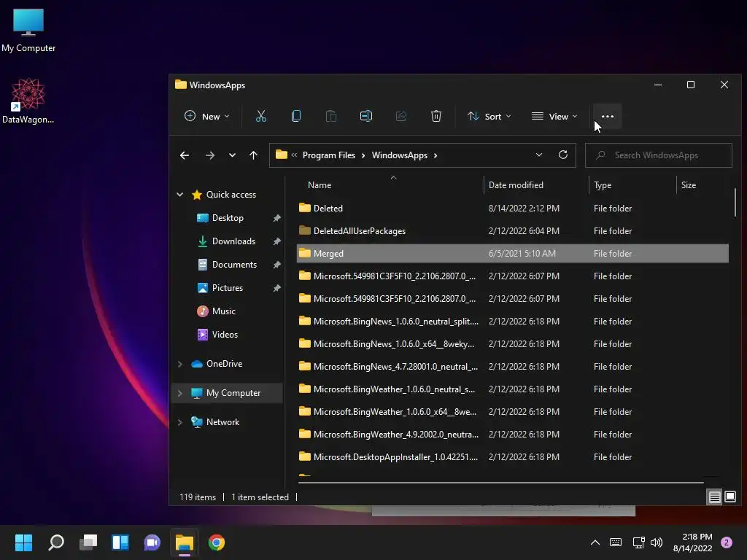The image size is (747, 560).
Task: Open Widgets from the taskbar
Action: point(120,542)
